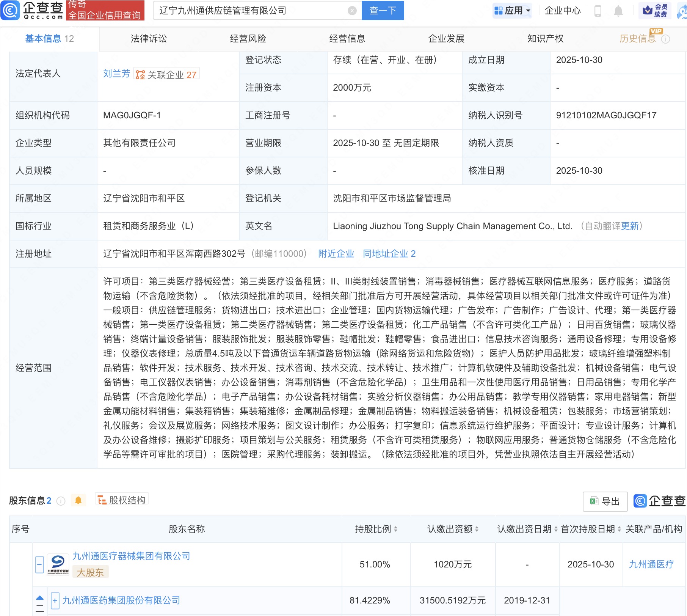This screenshot has width=687, height=616.
Task: Clear the search box with the X icon
Action: click(x=352, y=11)
